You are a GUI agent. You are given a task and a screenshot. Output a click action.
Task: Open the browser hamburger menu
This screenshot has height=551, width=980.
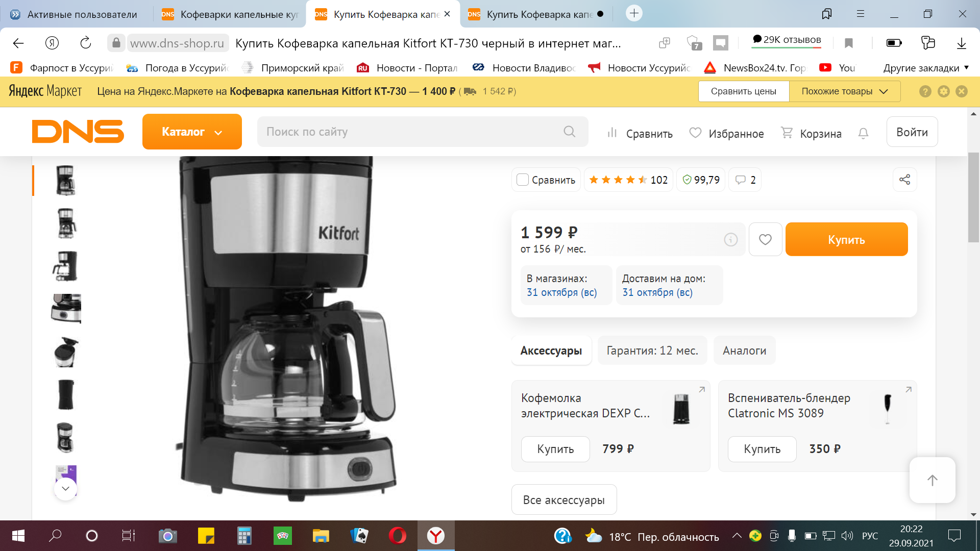pos(860,14)
